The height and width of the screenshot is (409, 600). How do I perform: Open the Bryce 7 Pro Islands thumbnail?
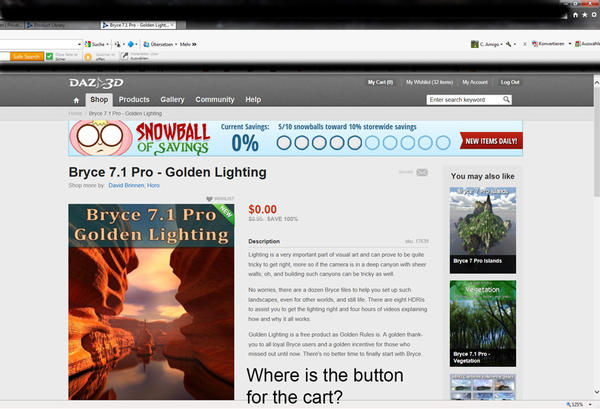[483, 230]
